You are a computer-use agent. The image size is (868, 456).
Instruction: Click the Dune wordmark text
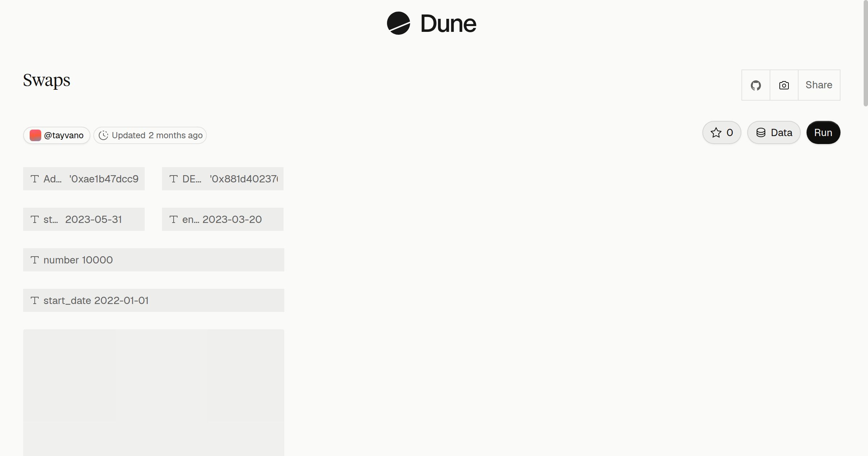448,24
